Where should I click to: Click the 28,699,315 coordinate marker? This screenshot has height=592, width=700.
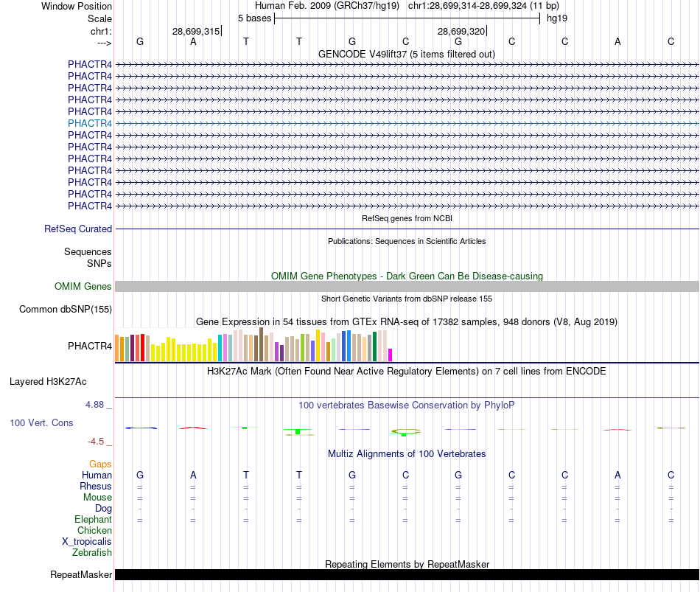click(196, 31)
